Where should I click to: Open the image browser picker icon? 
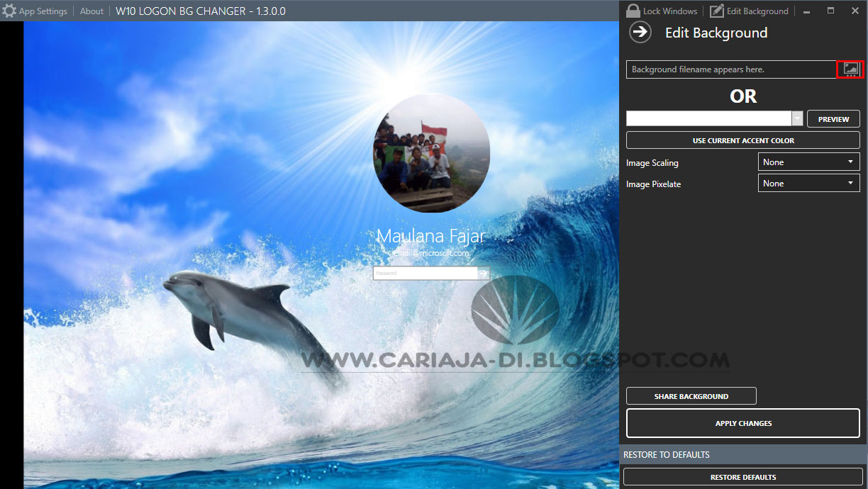(x=850, y=69)
